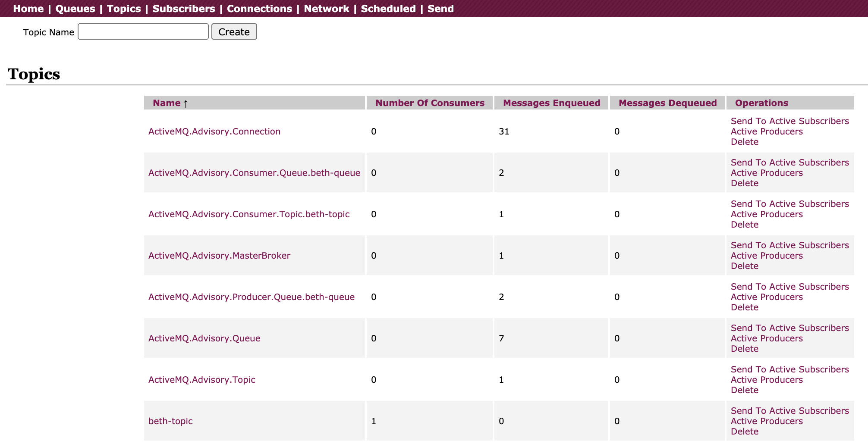This screenshot has width=868, height=444.
Task: Open the Subscribers page
Action: pyautogui.click(x=184, y=9)
